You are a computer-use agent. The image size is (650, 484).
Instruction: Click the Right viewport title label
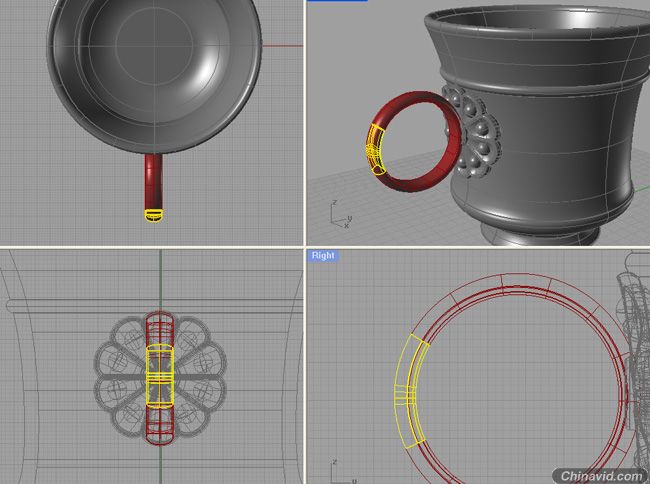coord(323,255)
